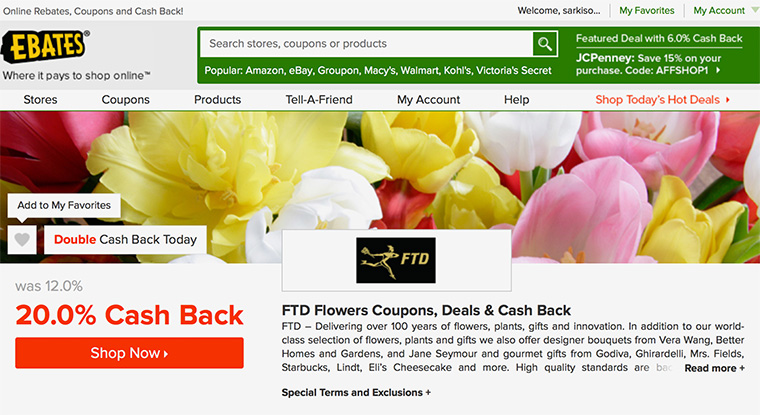The width and height of the screenshot is (760, 415).
Task: Expand description with Read more +
Action: point(714,368)
